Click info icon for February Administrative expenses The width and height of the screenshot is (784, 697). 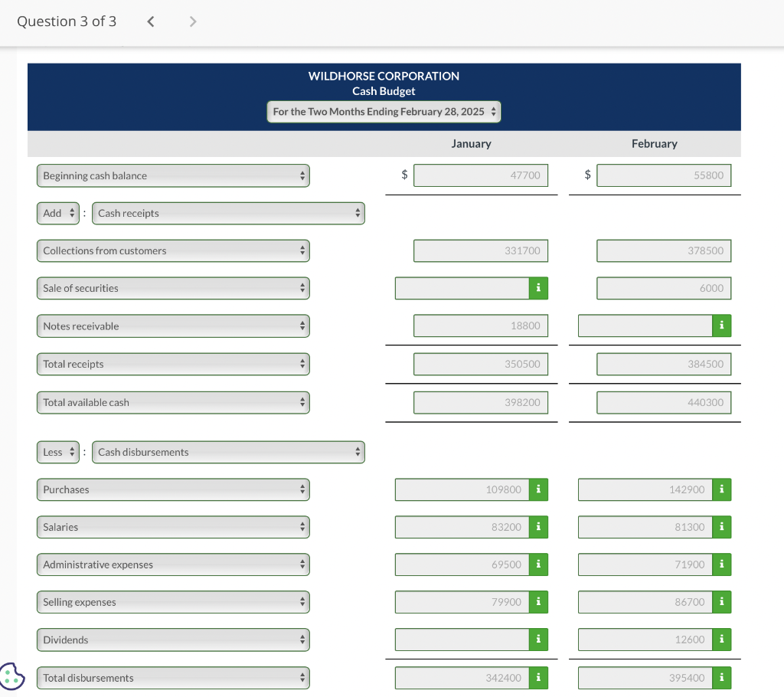click(721, 564)
